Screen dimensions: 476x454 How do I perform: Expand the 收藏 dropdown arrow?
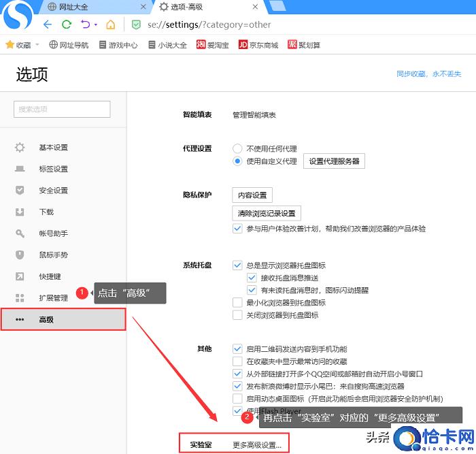click(x=37, y=45)
